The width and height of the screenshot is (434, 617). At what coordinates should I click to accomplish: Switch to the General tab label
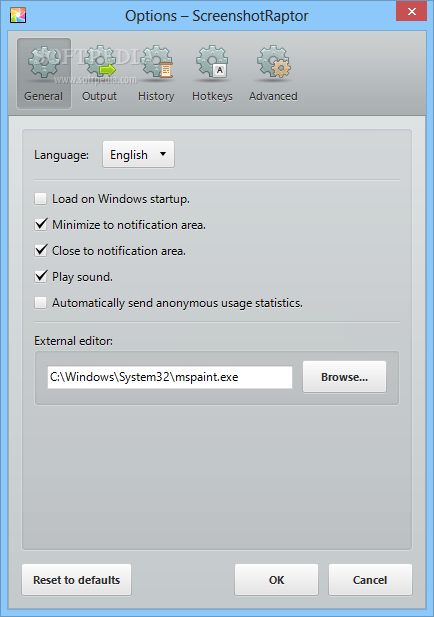pos(43,96)
